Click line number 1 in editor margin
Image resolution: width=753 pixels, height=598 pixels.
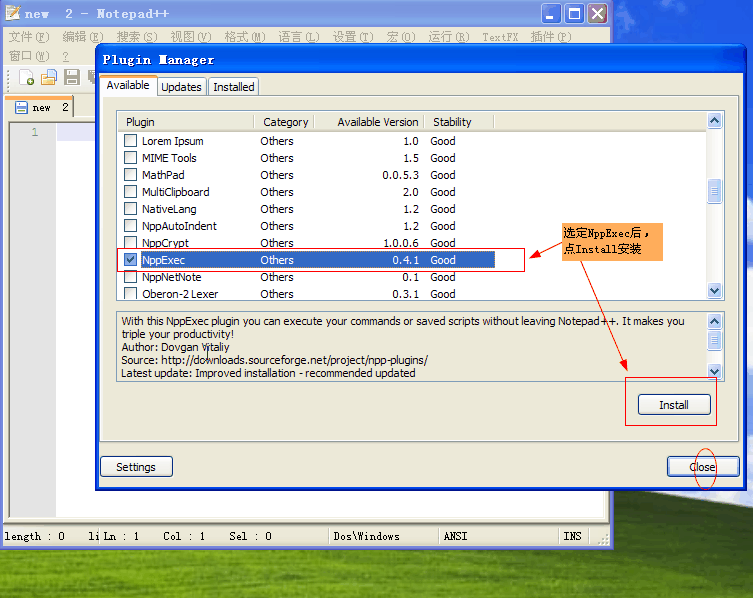pos(35,132)
